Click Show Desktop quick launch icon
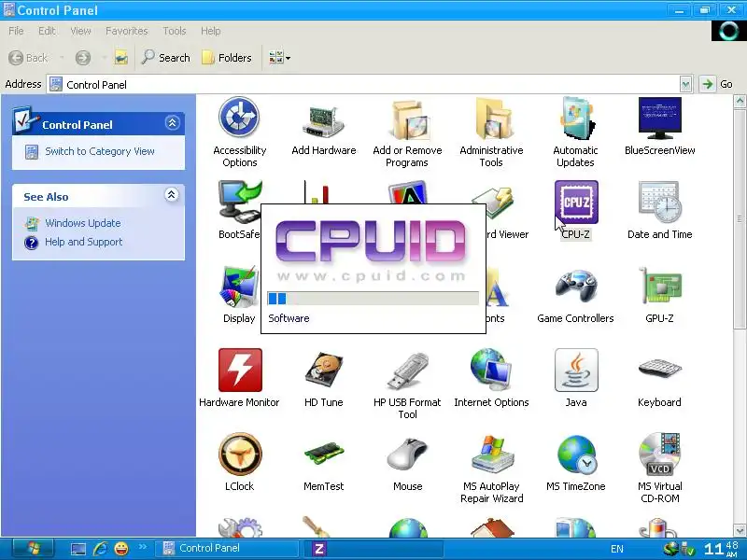The image size is (747, 560). pyautogui.click(x=78, y=549)
